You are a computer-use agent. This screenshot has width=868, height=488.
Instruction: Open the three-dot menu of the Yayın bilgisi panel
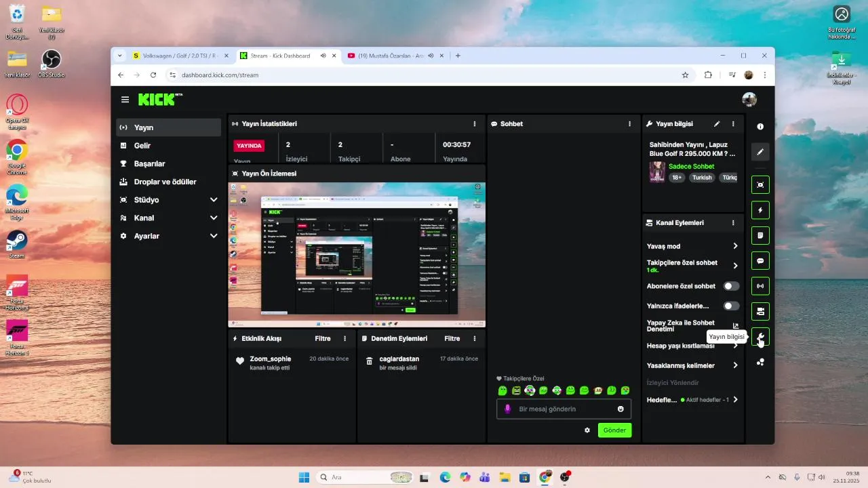pos(733,124)
